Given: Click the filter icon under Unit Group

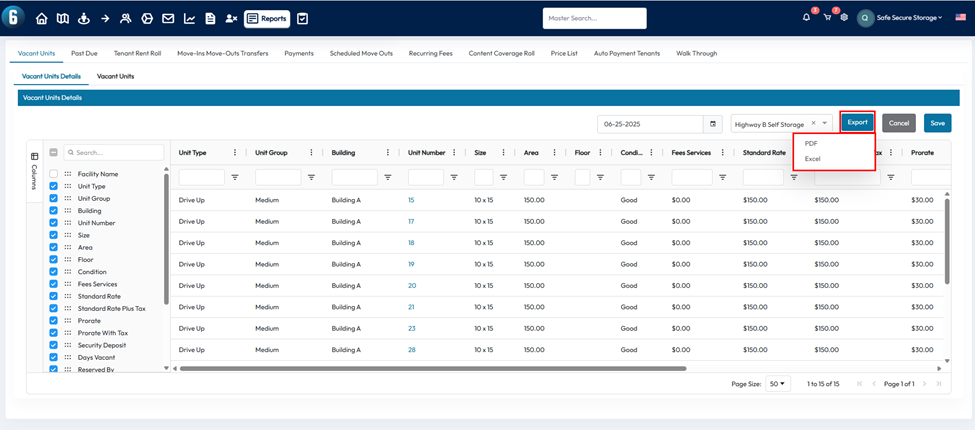Looking at the screenshot, I should [x=311, y=177].
